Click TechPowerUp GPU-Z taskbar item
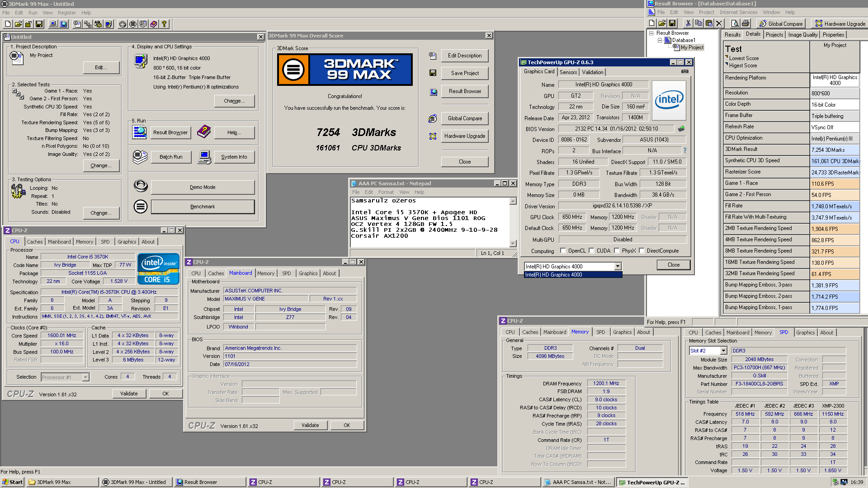The height and width of the screenshot is (488, 868). click(x=652, y=482)
